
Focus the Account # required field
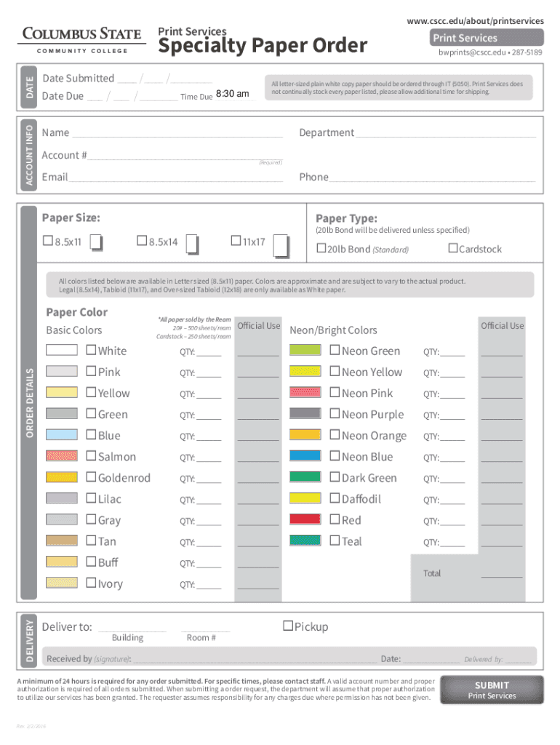click(x=173, y=155)
